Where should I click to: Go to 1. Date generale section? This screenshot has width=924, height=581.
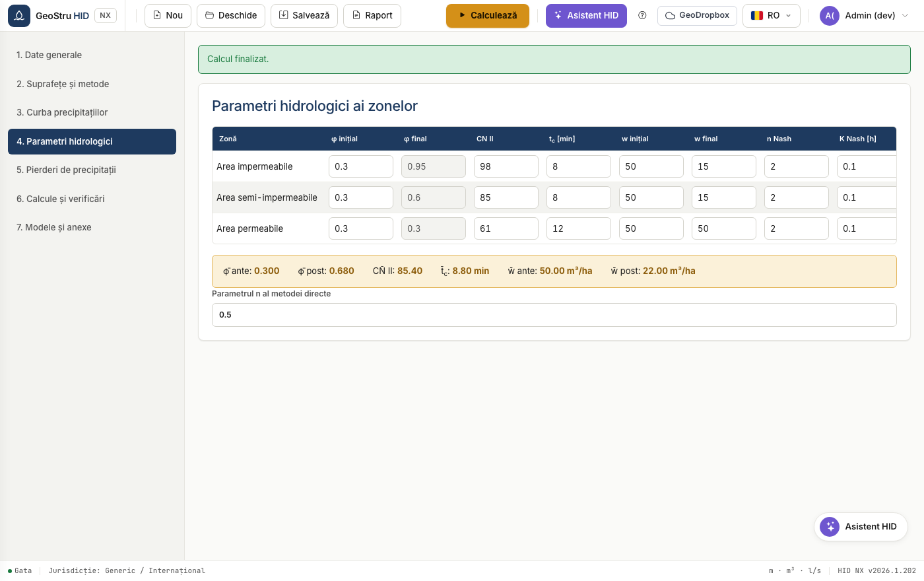click(92, 55)
